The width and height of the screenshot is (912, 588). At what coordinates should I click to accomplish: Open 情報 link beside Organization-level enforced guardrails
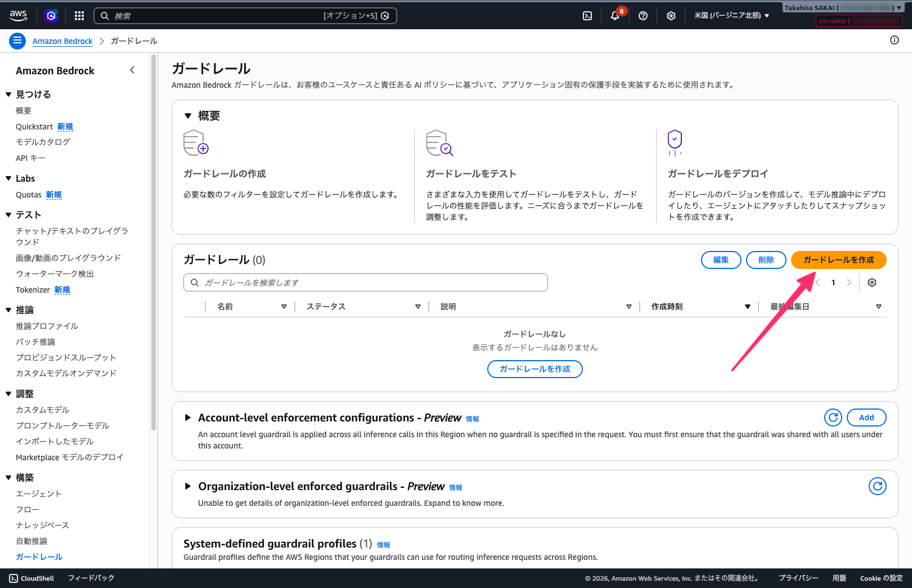(455, 487)
